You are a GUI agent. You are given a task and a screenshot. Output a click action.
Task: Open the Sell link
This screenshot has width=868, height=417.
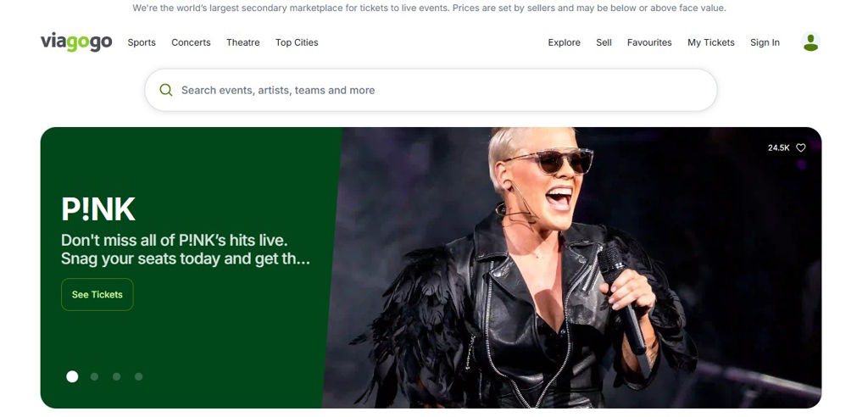click(x=604, y=42)
